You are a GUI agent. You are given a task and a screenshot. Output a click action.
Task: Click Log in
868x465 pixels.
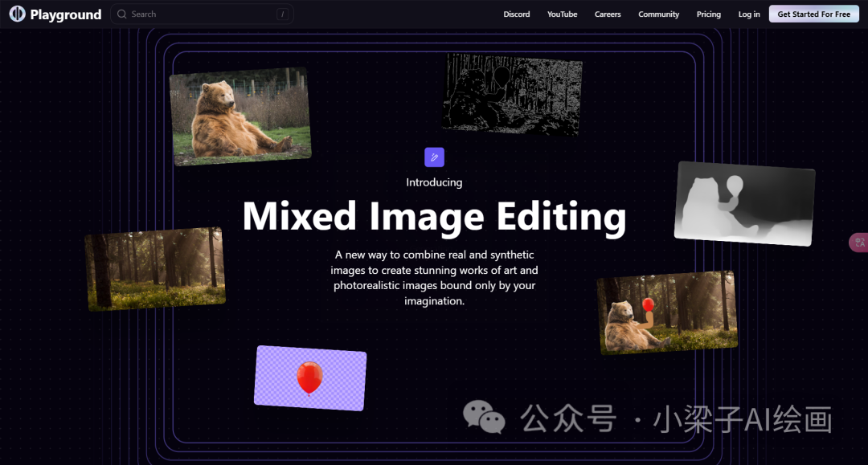coord(749,14)
